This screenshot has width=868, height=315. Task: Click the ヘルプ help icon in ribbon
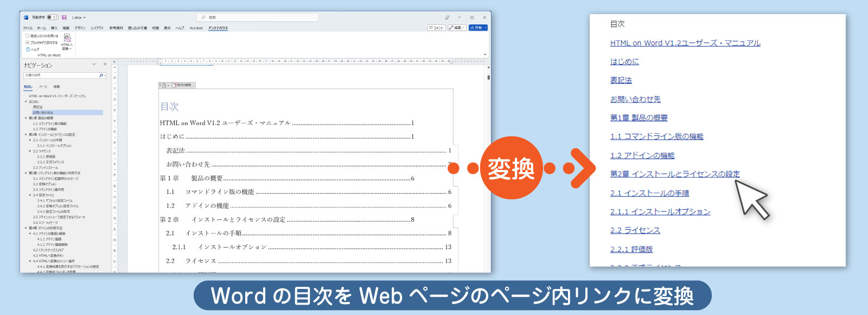click(29, 49)
